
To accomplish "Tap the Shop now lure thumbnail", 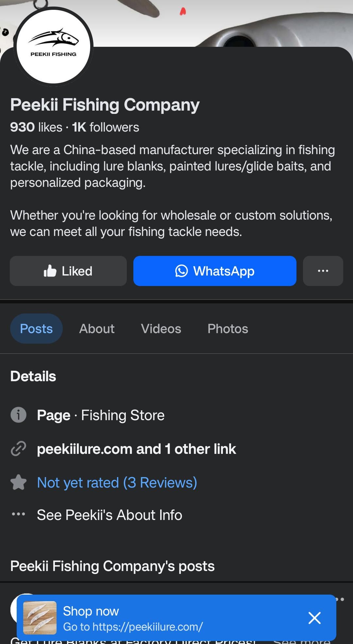I will pyautogui.click(x=40, y=618).
